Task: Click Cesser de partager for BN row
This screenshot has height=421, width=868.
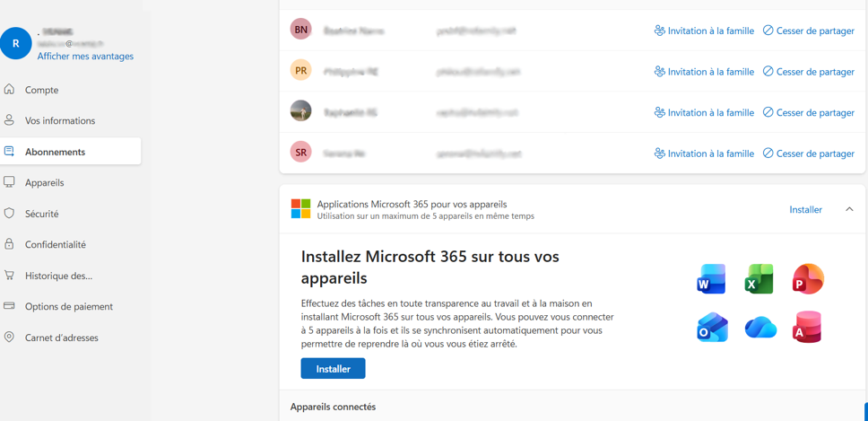Action: point(809,31)
